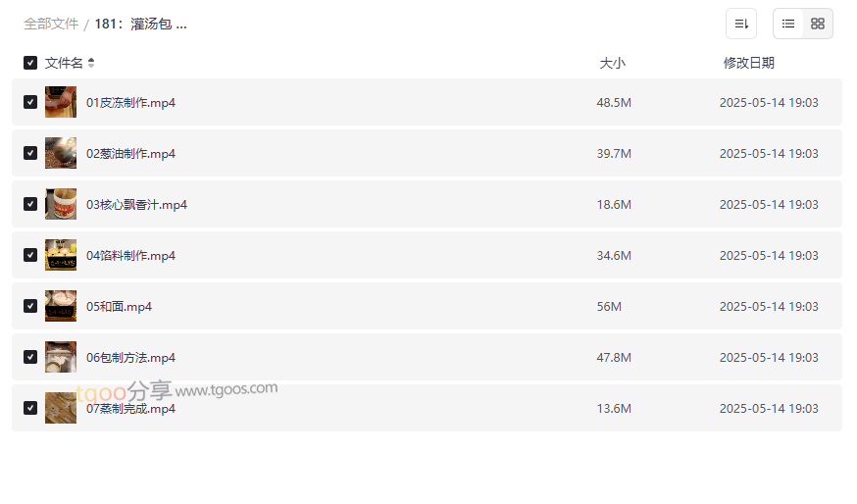Click the 181：灌汤包 folder breadcrumb
The height and width of the screenshot is (504, 857).
tap(140, 24)
